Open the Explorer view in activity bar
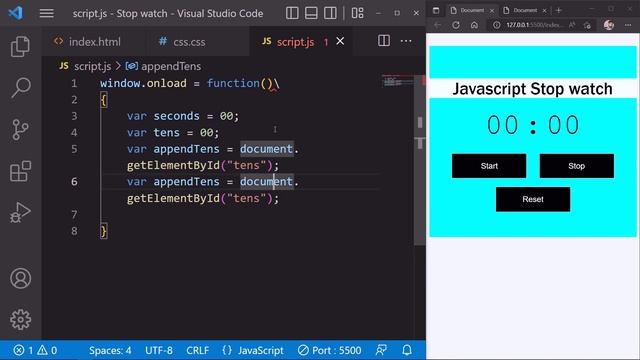Image resolution: width=640 pixels, height=360 pixels. click(20, 46)
